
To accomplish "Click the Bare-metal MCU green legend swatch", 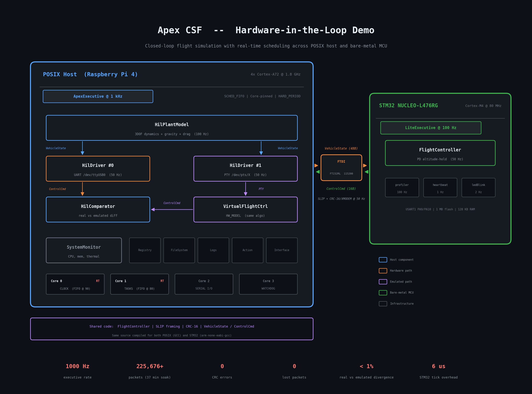I will [x=383, y=293].
